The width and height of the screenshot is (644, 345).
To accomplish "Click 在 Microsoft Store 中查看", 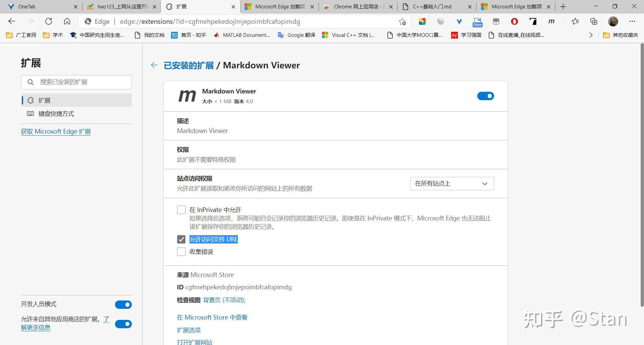I will (212, 317).
